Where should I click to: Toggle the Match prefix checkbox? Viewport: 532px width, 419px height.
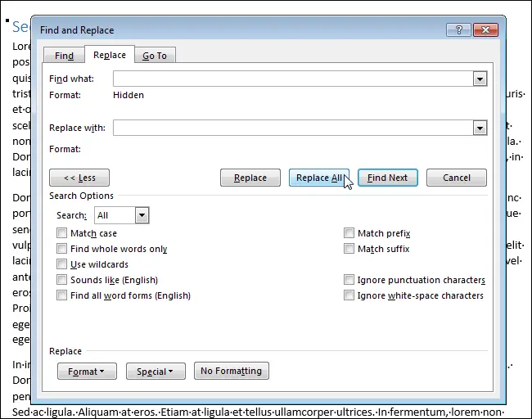(349, 233)
